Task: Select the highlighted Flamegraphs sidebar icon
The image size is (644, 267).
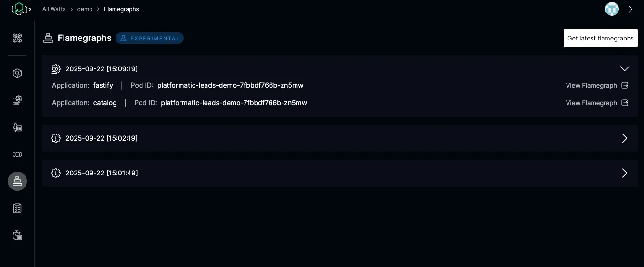Action: point(17,181)
